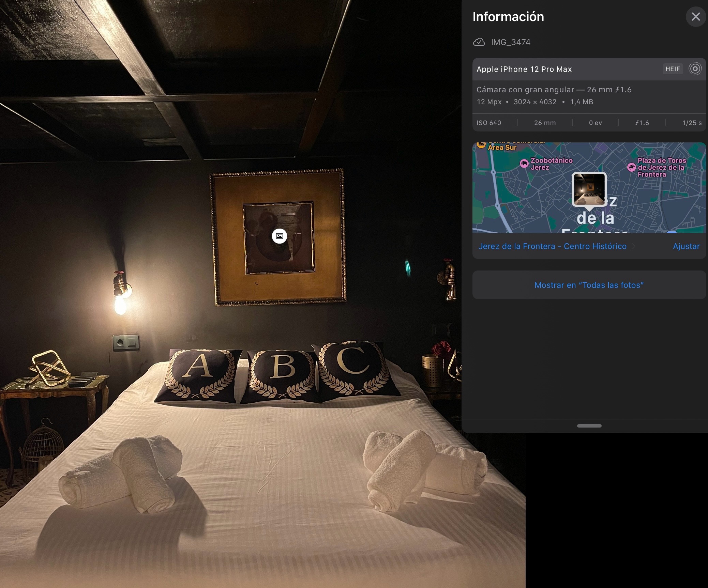Expand location chevron after Centro Histórico
708x588 pixels.
(633, 247)
